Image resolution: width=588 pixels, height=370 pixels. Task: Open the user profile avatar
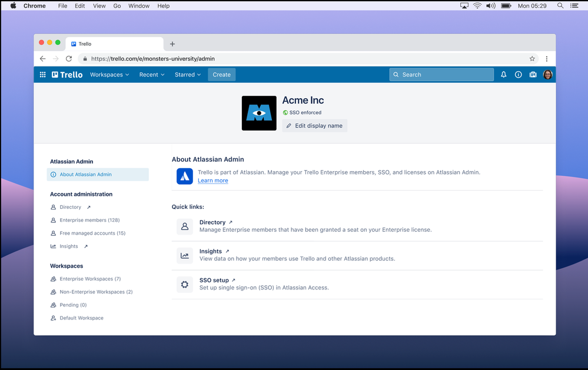pos(547,75)
